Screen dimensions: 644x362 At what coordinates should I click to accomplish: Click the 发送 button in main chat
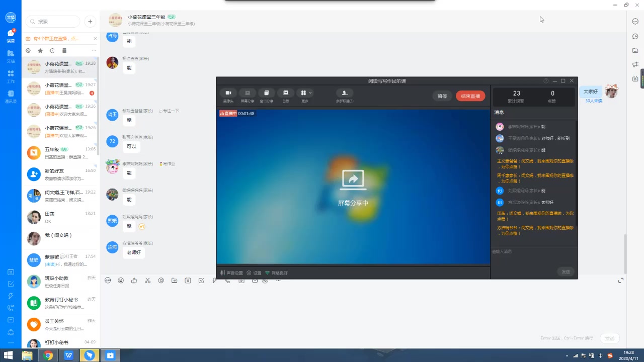610,338
